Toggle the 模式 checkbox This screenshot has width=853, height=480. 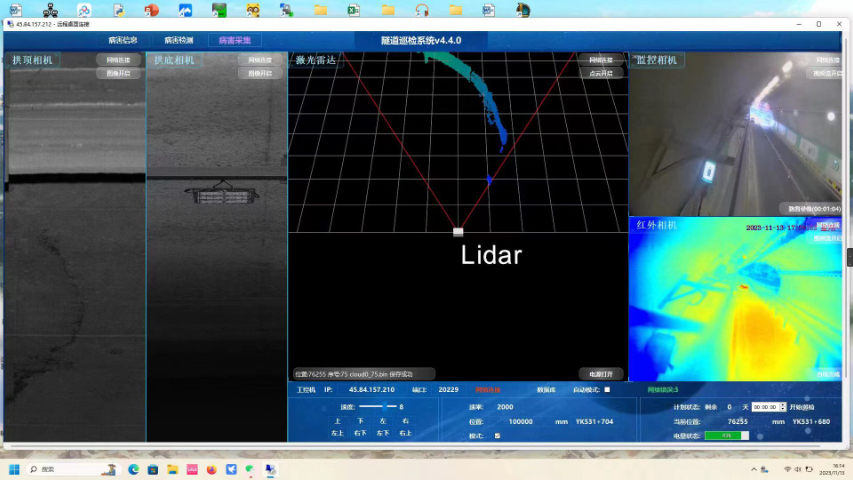pyautogui.click(x=498, y=436)
